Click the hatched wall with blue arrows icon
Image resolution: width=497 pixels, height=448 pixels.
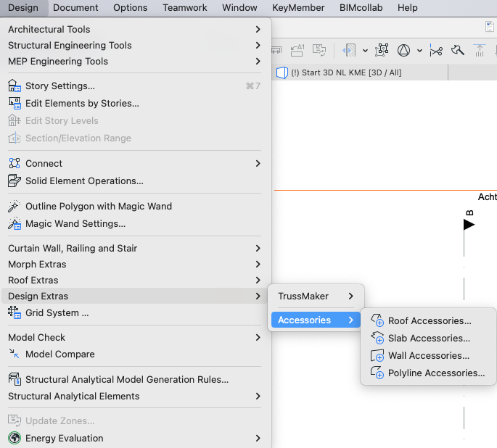349,50
